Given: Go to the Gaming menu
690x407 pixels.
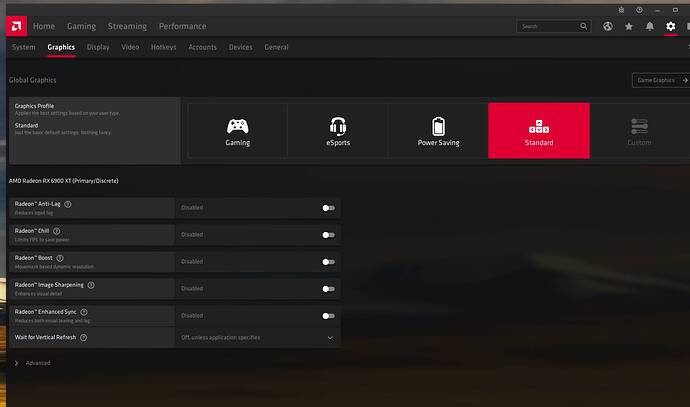Looking at the screenshot, I should pos(81,26).
